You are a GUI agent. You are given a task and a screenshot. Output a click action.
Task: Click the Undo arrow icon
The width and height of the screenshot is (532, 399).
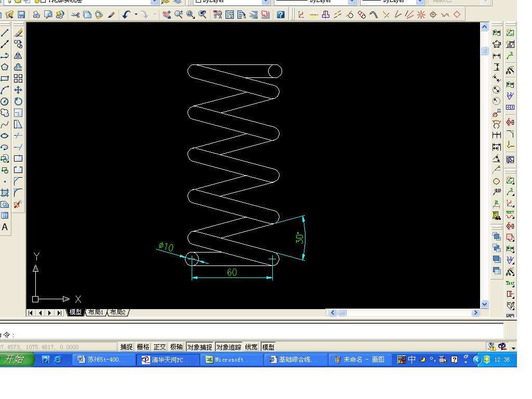tap(127, 15)
